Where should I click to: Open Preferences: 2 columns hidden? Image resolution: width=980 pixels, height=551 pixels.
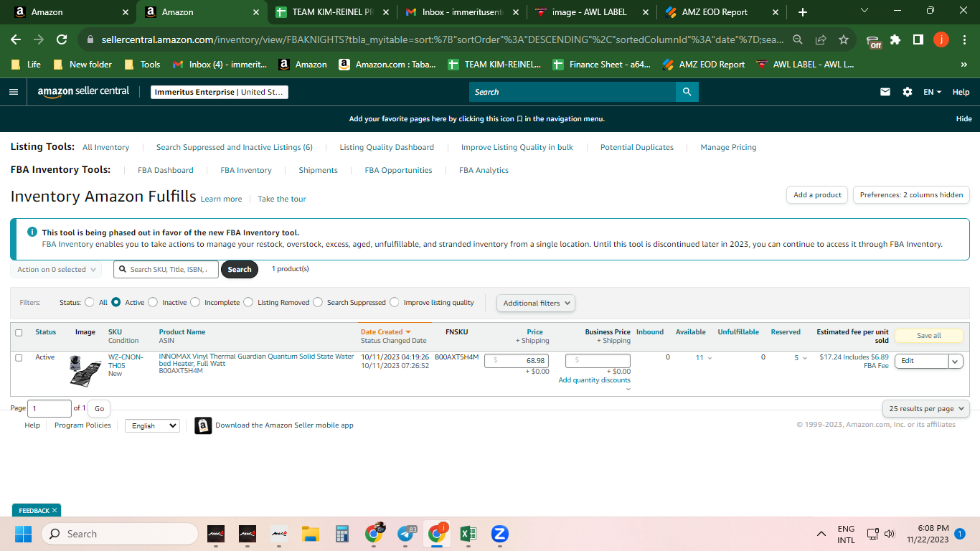tap(911, 195)
